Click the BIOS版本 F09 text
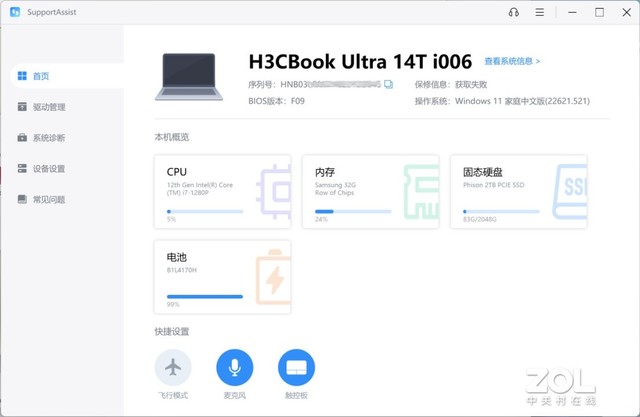640x417 pixels. pyautogui.click(x=276, y=101)
